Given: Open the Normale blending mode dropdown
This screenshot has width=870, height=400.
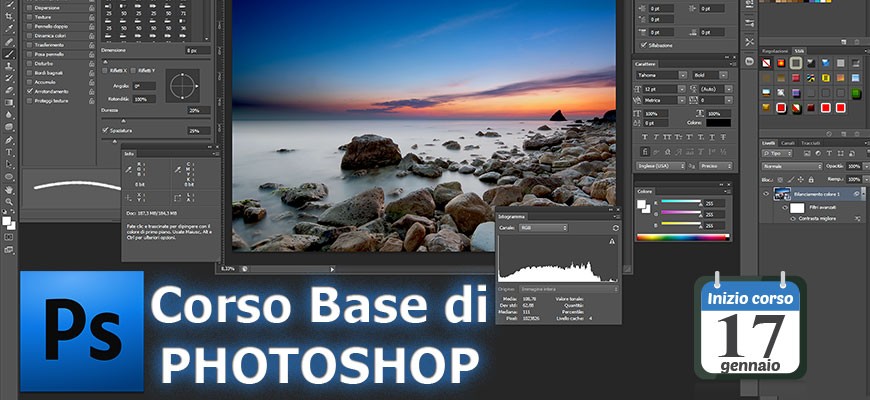Looking at the screenshot, I should (x=792, y=166).
